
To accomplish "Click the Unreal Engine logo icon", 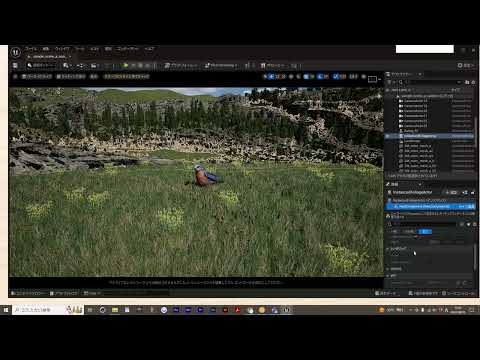I will pos(16,52).
